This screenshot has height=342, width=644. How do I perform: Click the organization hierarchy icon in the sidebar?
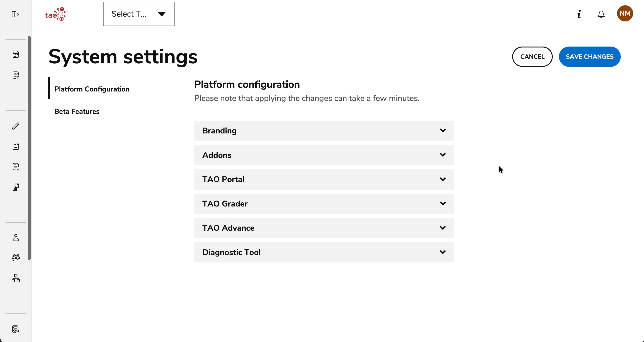pos(16,278)
